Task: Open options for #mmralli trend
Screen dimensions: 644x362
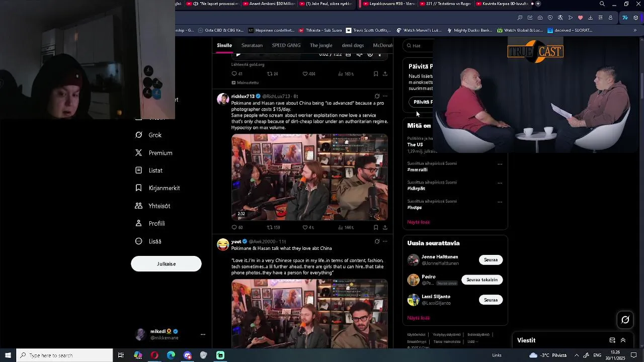Action: pyautogui.click(x=500, y=164)
